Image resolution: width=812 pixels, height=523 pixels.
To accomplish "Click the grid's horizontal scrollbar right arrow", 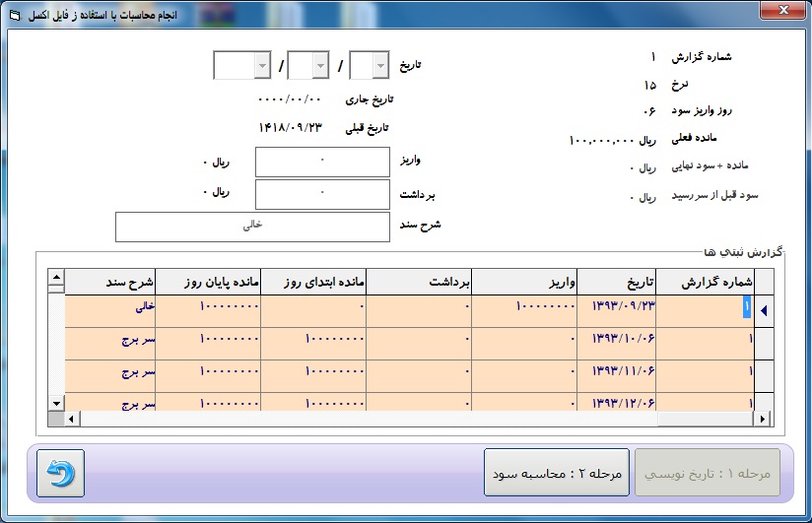I will [x=764, y=419].
